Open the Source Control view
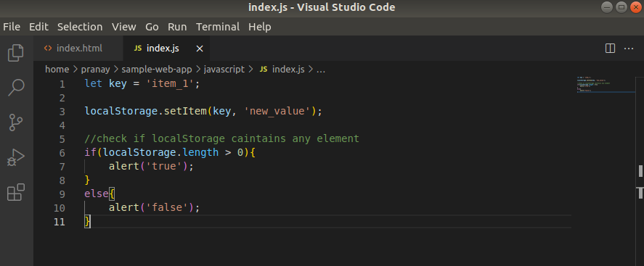The image size is (644, 266). click(15, 122)
